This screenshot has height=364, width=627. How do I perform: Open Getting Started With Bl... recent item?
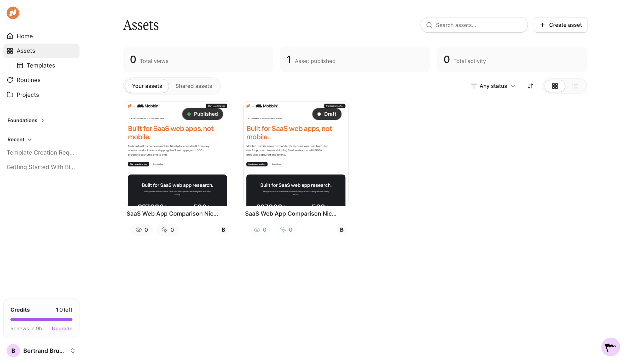41,167
